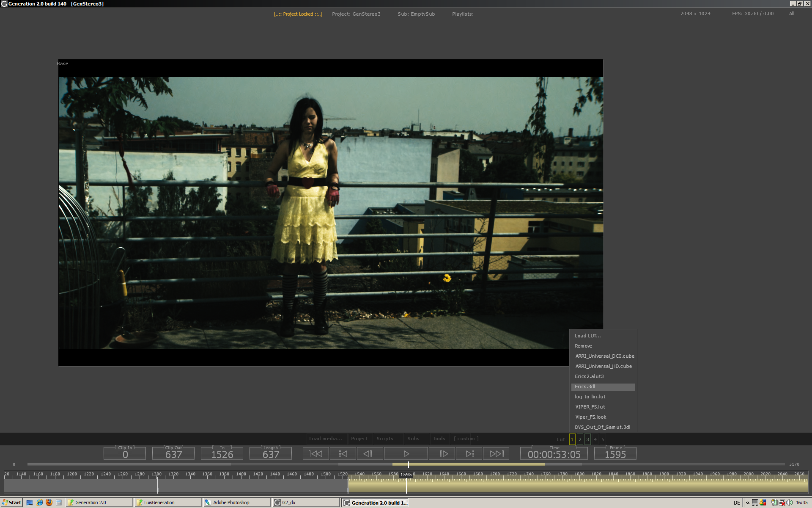This screenshot has width=812, height=508.
Task: Click the Frame number field 1595
Action: (x=615, y=455)
